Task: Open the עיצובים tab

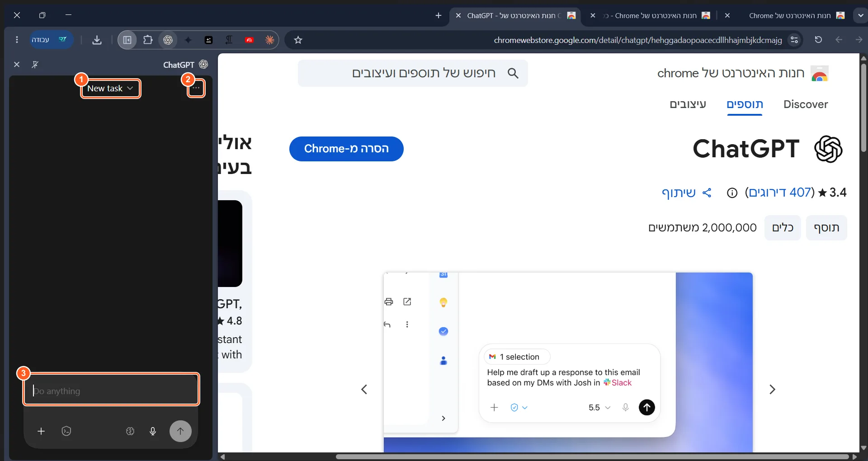Action: 688,104
